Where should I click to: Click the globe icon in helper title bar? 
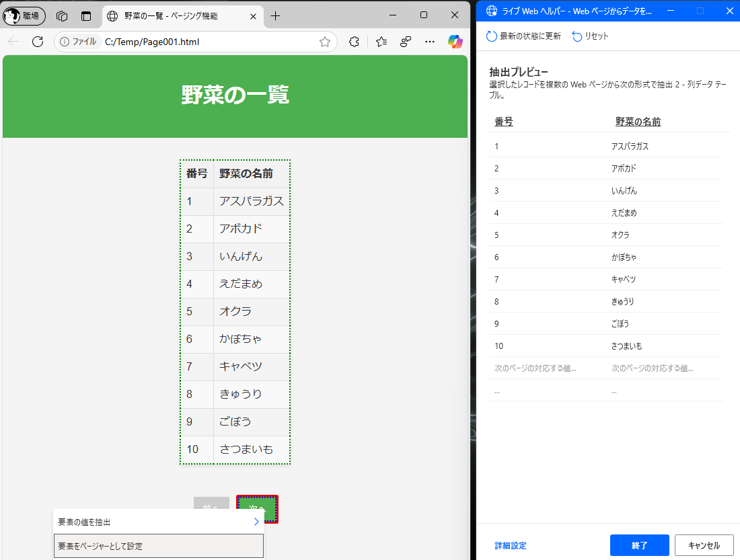491,11
